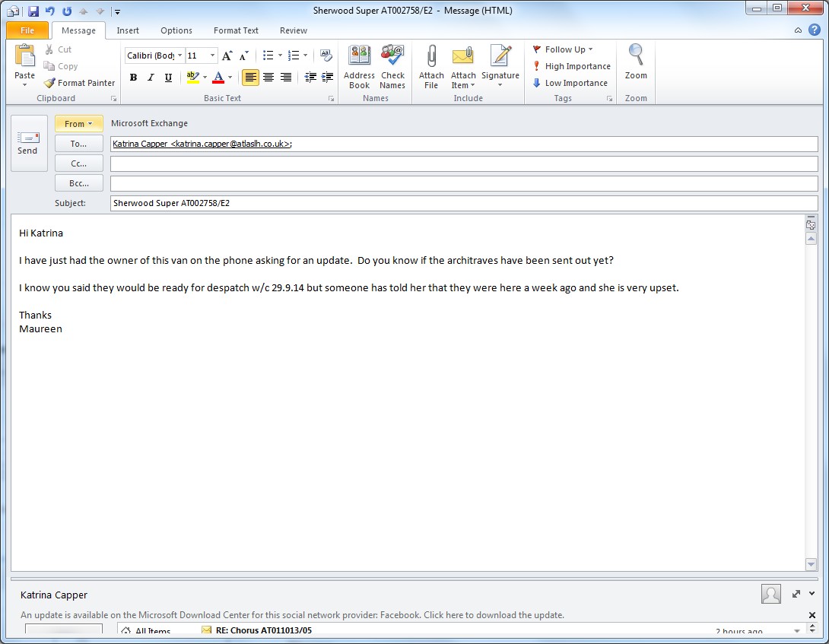This screenshot has height=644, width=829.
Task: Center align the text
Action: tap(268, 78)
